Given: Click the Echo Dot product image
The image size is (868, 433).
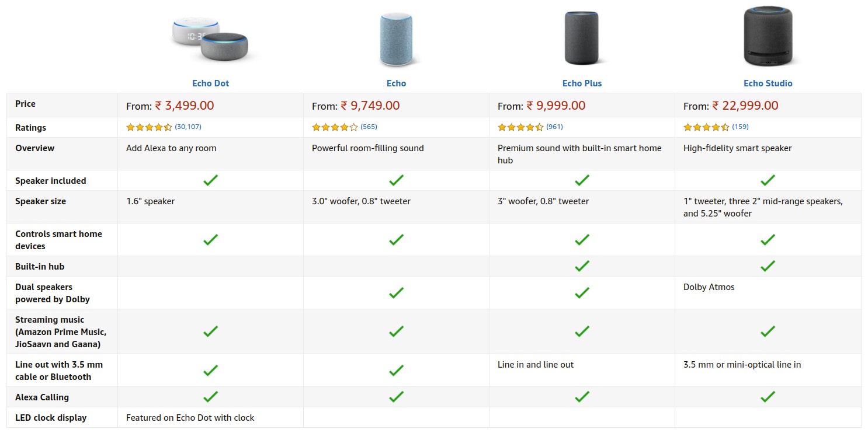Looking at the screenshot, I should (210, 39).
